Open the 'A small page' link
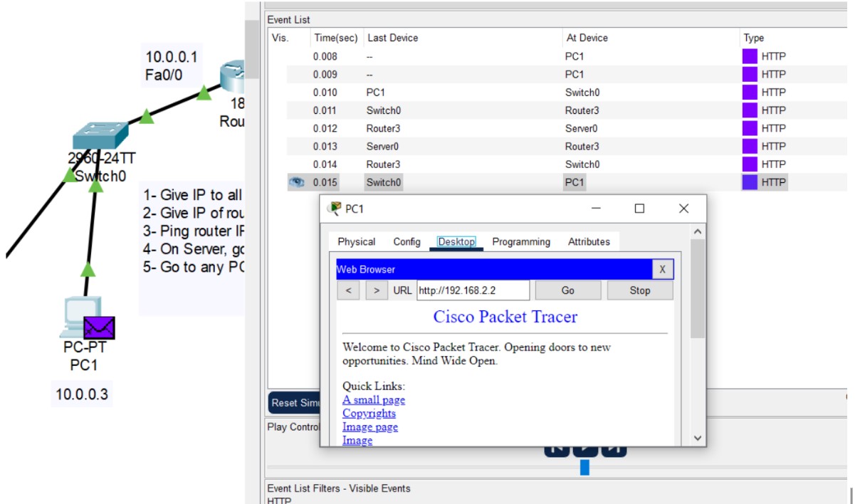 click(x=373, y=400)
